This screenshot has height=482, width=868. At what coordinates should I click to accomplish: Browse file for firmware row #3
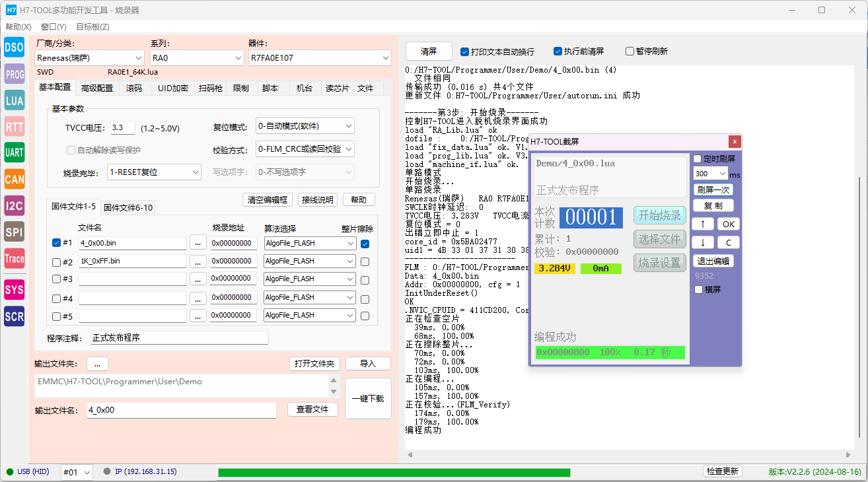[198, 279]
